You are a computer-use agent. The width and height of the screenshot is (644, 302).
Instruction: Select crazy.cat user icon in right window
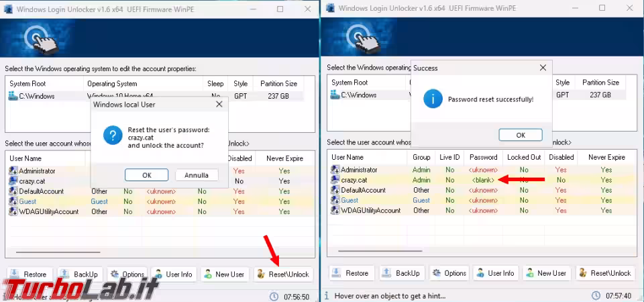click(x=335, y=180)
